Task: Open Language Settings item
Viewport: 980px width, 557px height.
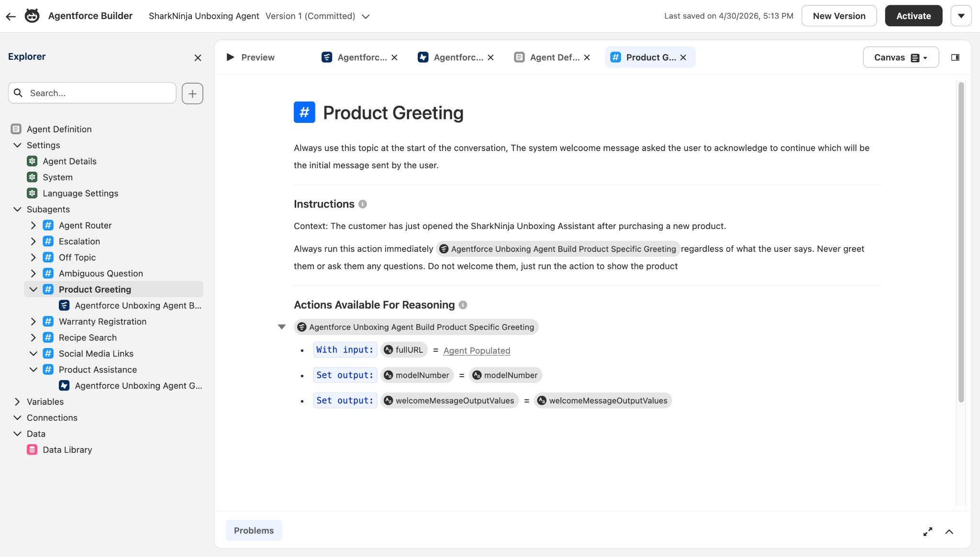Action: click(80, 193)
